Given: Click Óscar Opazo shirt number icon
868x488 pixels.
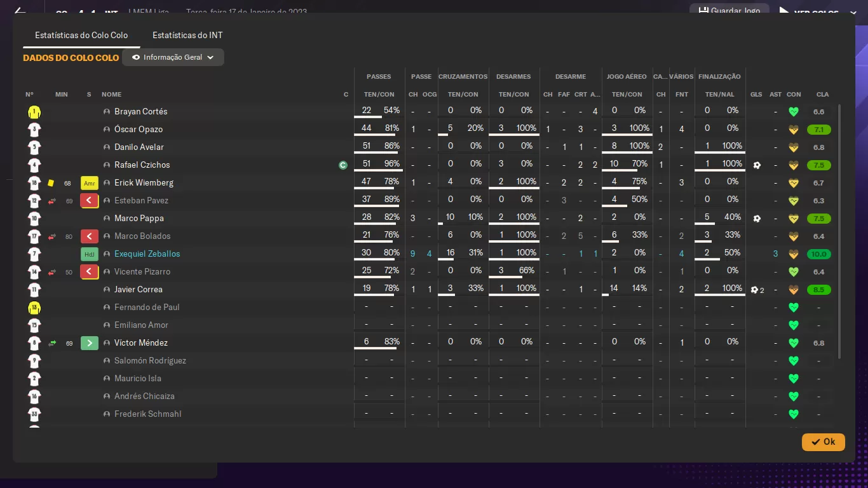Looking at the screenshot, I should click(34, 130).
